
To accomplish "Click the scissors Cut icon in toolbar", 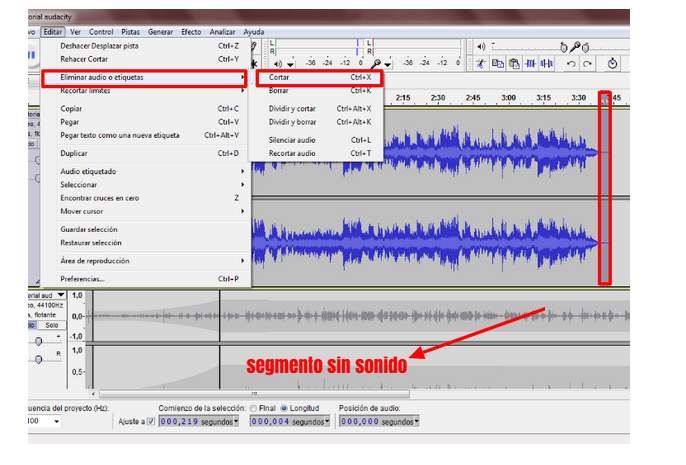I will [x=481, y=63].
